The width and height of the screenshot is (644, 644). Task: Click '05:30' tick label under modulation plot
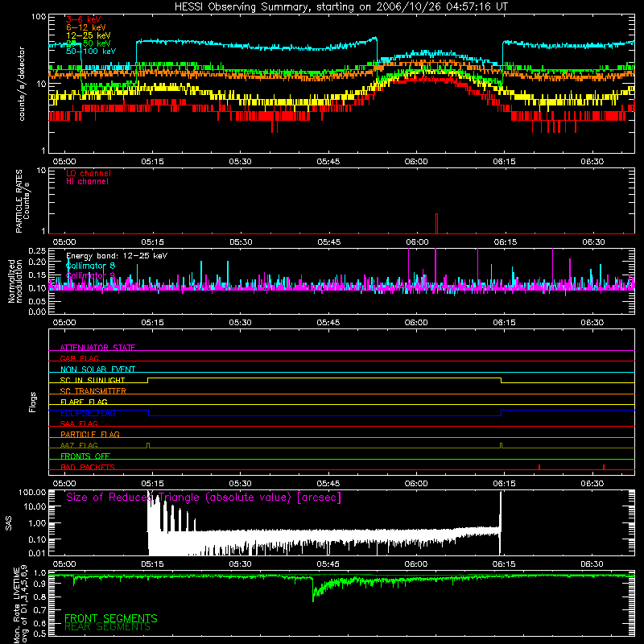click(x=240, y=323)
